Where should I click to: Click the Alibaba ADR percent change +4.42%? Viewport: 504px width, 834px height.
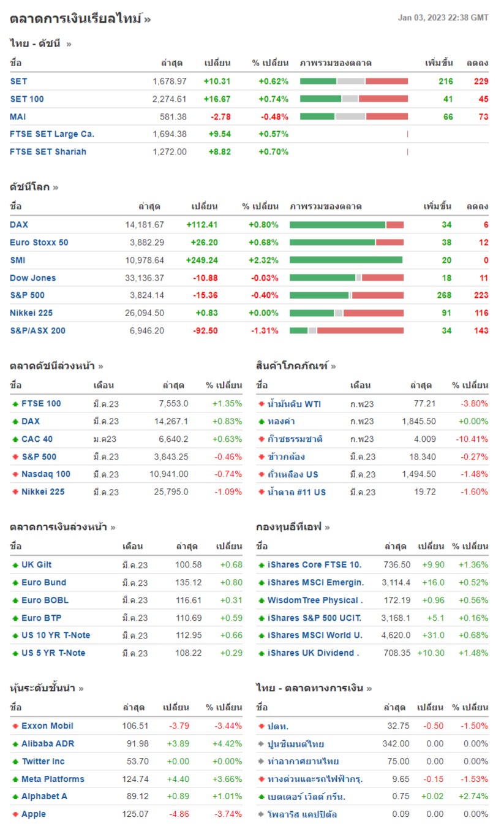[x=227, y=743]
